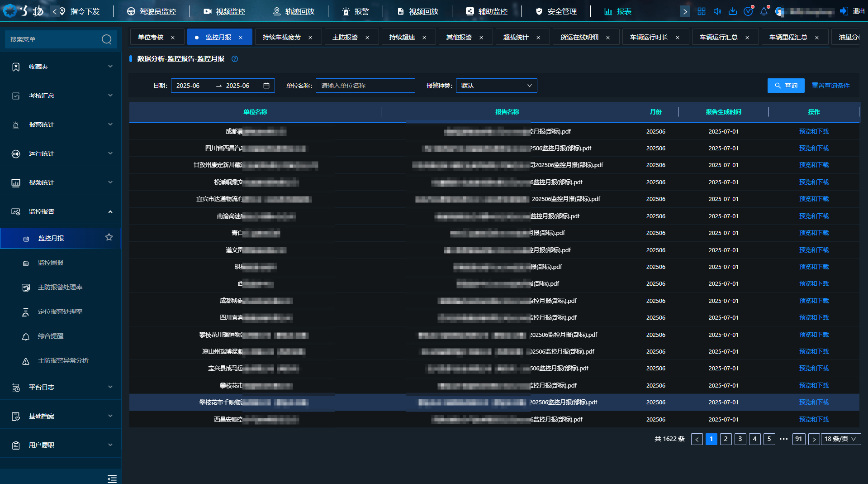868x484 pixels.
Task: Open the 报警种类 dropdown
Action: click(496, 86)
